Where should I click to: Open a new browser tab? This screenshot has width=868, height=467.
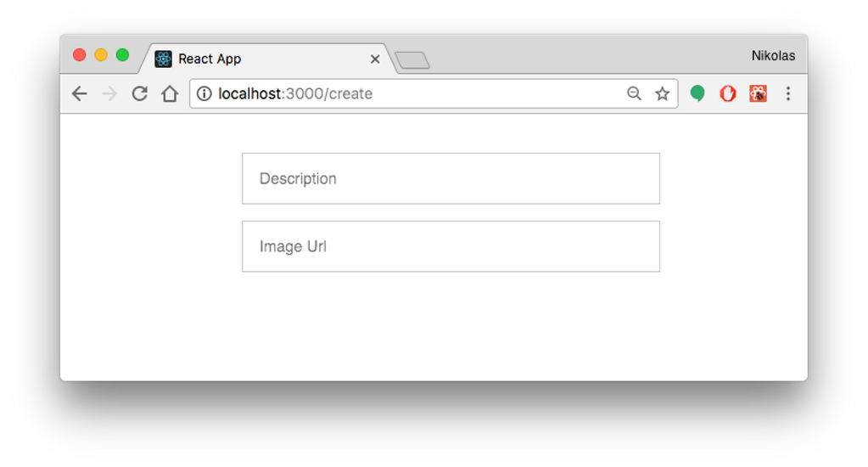(x=412, y=60)
